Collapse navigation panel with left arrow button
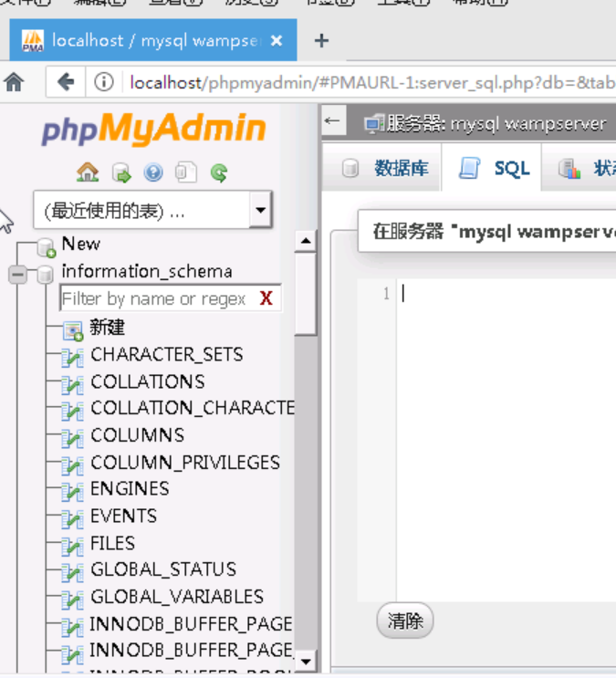This screenshot has height=678, width=616. pos(332,120)
